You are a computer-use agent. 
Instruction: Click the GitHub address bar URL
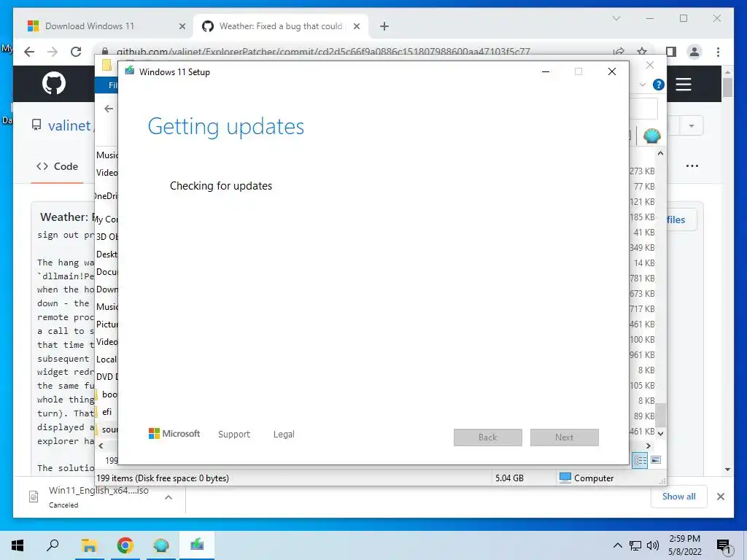pyautogui.click(x=323, y=52)
